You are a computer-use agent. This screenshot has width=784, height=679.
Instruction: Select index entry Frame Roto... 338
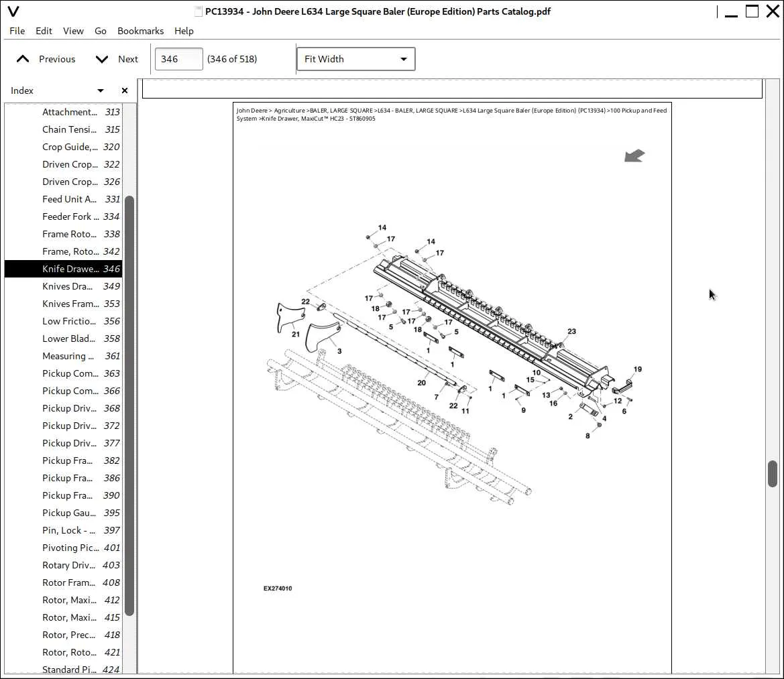coord(64,234)
